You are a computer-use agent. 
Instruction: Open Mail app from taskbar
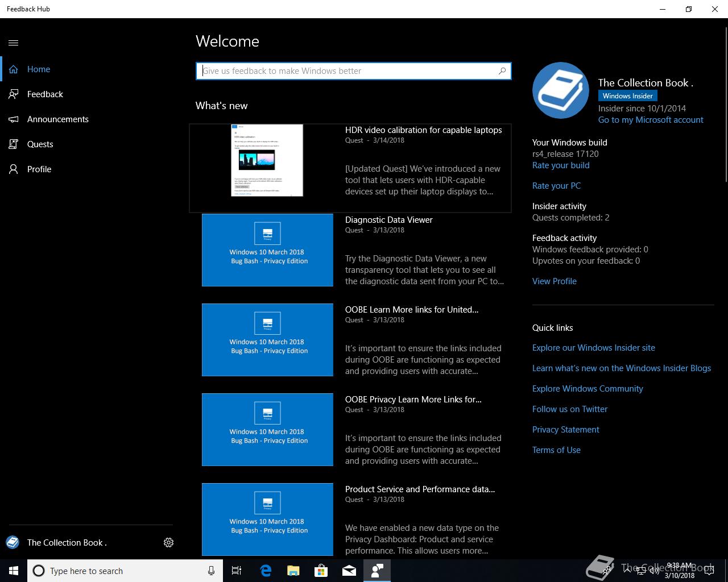pyautogui.click(x=349, y=571)
